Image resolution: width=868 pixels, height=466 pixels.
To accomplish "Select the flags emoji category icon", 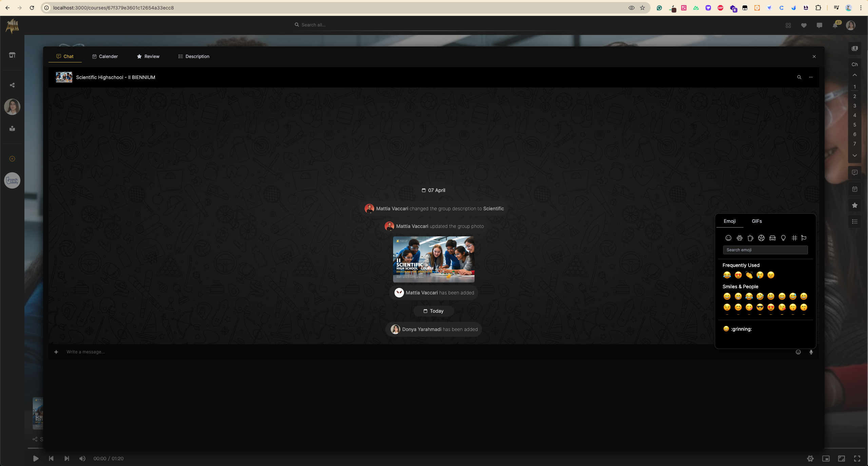I will (804, 238).
